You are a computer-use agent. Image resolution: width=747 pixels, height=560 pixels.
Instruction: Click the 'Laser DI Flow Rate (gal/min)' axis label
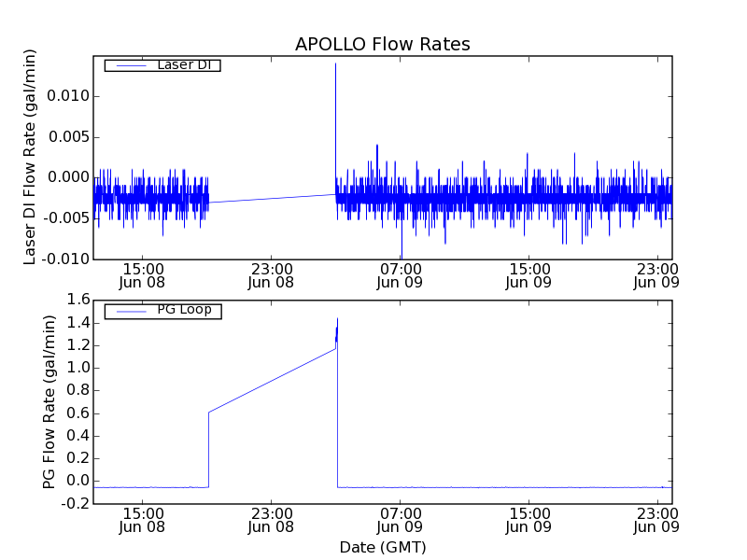click(30, 157)
